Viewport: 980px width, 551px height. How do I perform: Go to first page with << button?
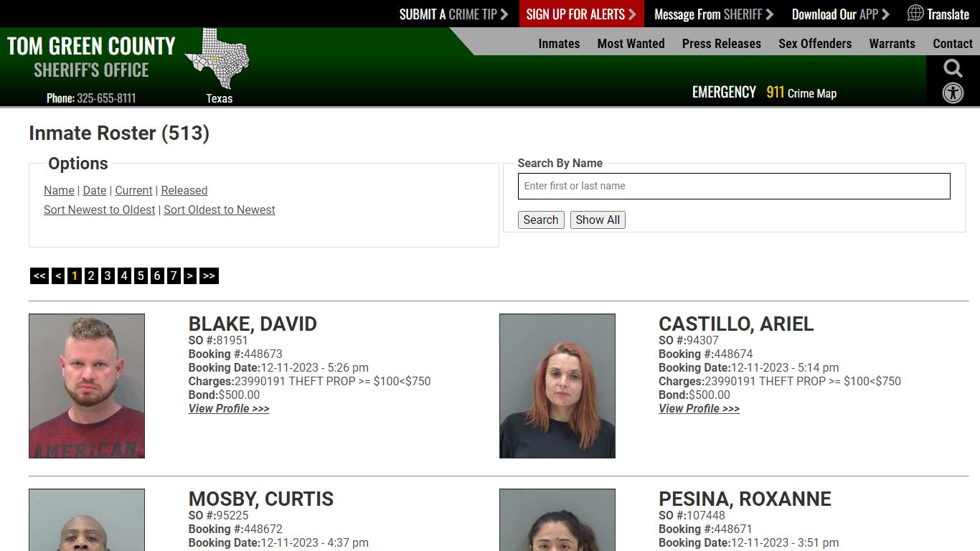tap(39, 275)
